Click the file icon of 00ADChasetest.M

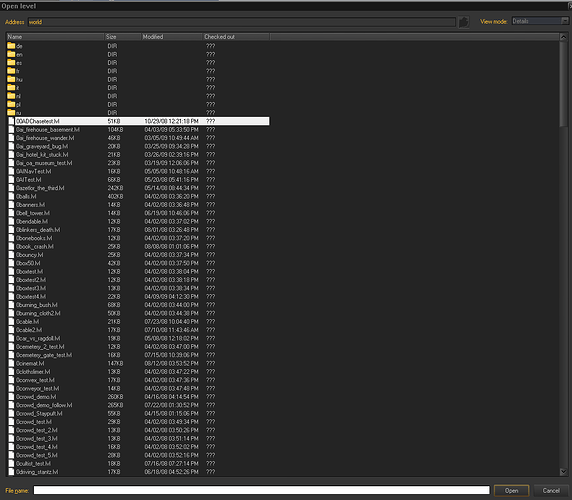[11, 121]
